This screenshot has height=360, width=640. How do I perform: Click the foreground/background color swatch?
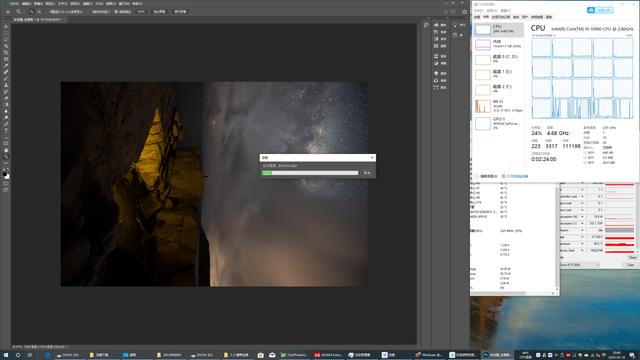6,175
